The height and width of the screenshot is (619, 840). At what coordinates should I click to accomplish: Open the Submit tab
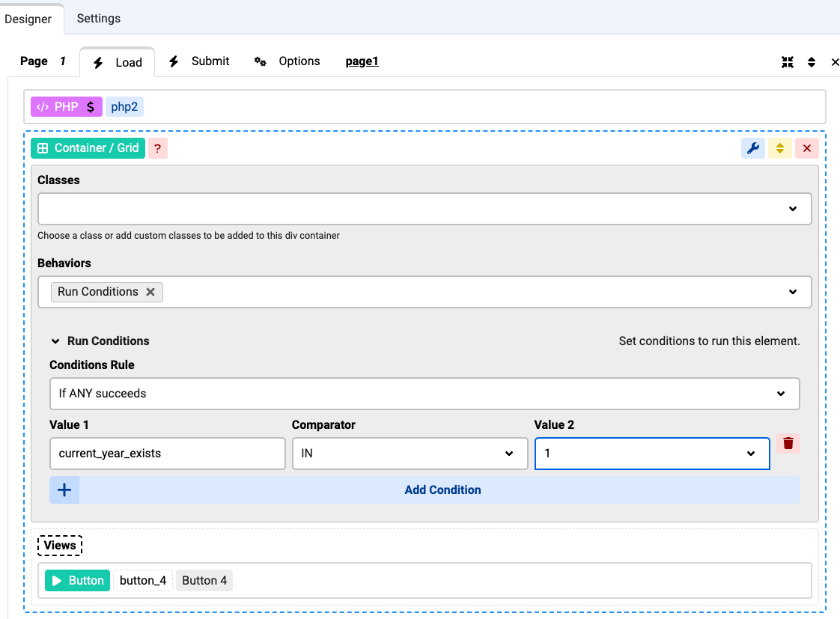pyautogui.click(x=199, y=61)
